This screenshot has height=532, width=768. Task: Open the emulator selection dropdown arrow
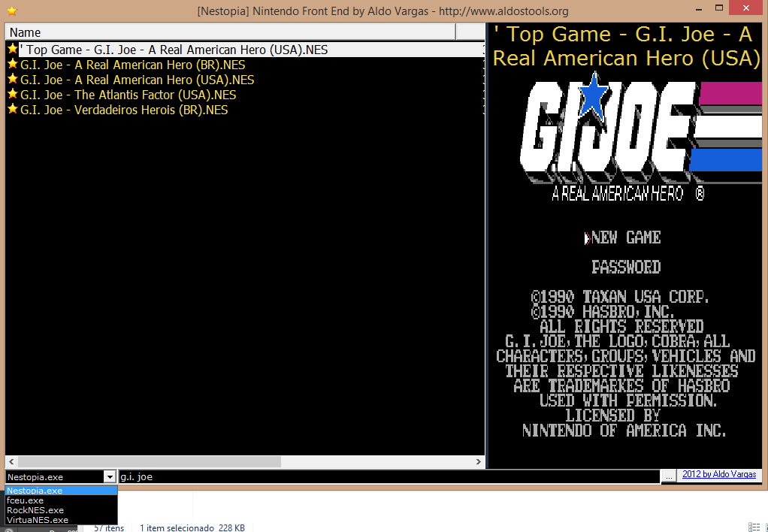pos(110,476)
